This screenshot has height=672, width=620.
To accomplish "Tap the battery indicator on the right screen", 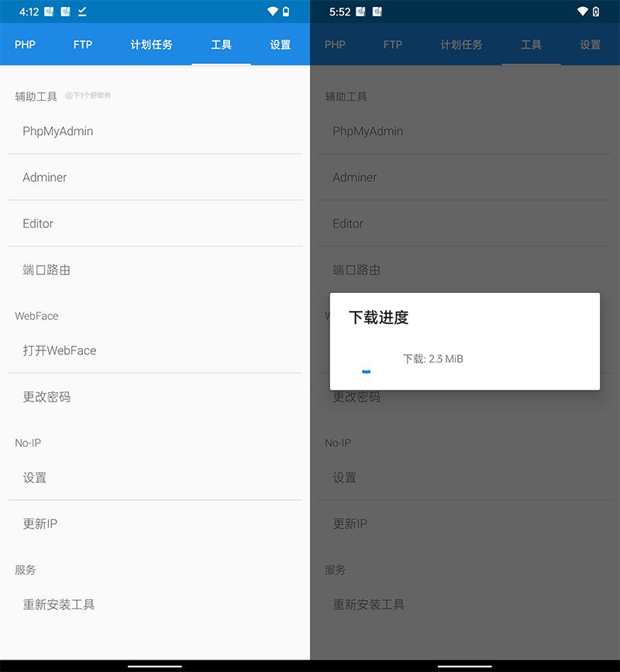I will (x=596, y=12).
